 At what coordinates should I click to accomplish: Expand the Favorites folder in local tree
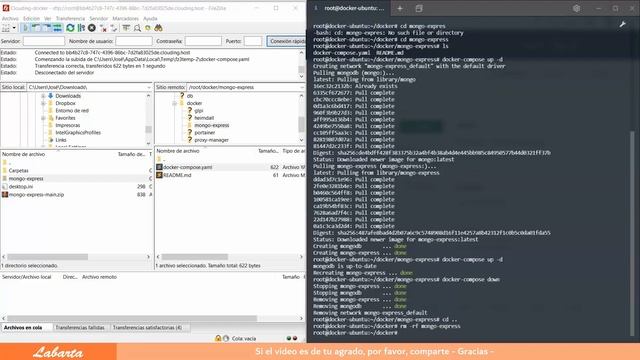(43, 118)
